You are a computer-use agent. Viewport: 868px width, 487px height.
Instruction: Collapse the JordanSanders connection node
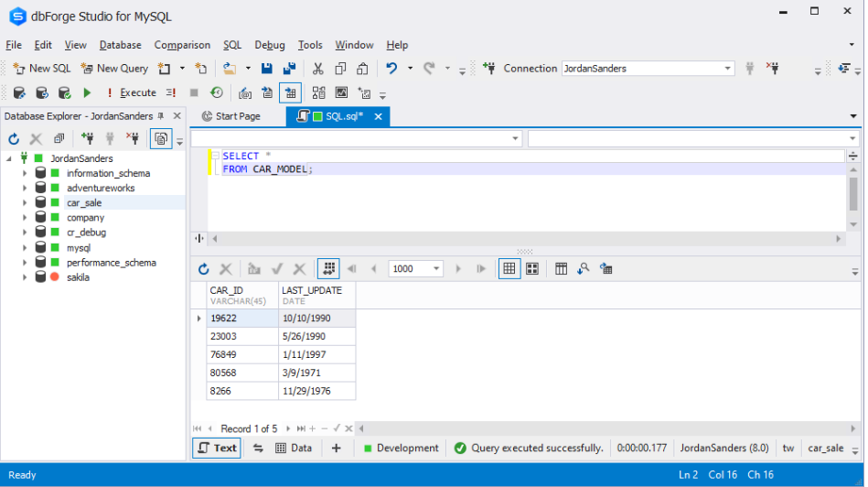[9, 158]
